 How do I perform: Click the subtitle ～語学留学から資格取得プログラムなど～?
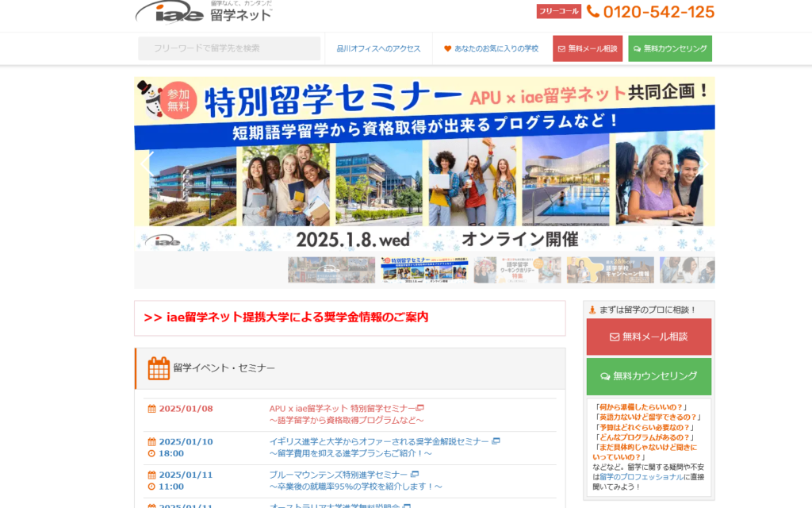(347, 421)
